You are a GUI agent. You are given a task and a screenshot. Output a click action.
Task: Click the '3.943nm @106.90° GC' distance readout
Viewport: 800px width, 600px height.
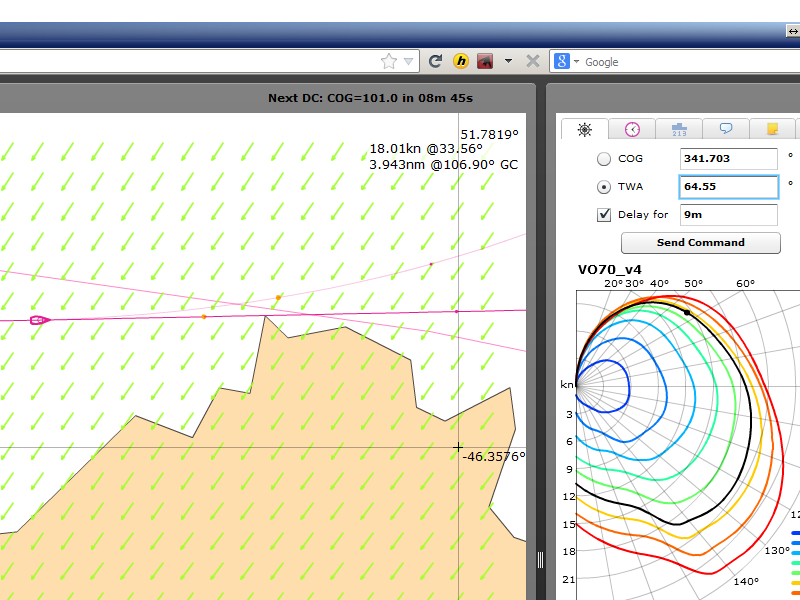[x=443, y=165]
